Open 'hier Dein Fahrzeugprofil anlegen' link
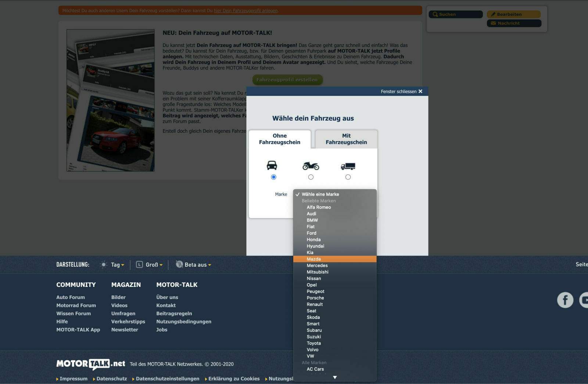Screen dimensions: 588x384 point(245,11)
